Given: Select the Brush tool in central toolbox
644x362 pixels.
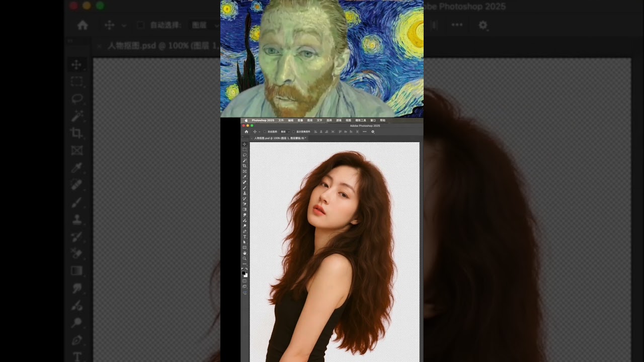Looking at the screenshot, I should tap(245, 188).
